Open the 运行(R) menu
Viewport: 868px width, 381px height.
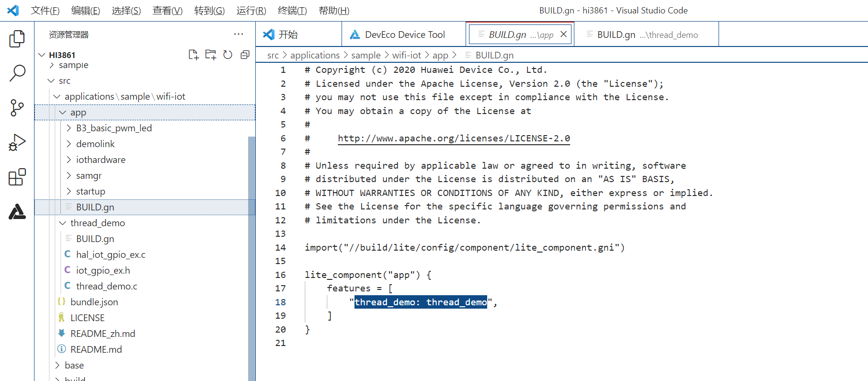(x=251, y=11)
